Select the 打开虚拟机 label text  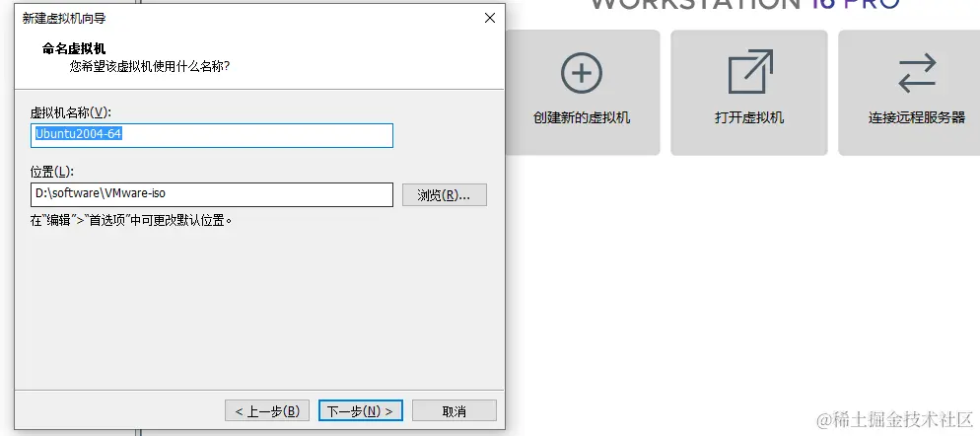[748, 117]
